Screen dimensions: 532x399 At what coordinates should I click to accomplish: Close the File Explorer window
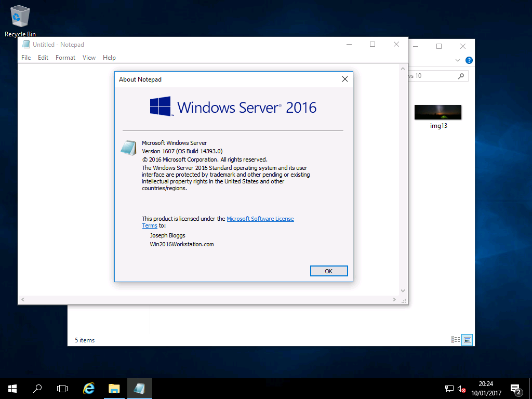coord(463,46)
